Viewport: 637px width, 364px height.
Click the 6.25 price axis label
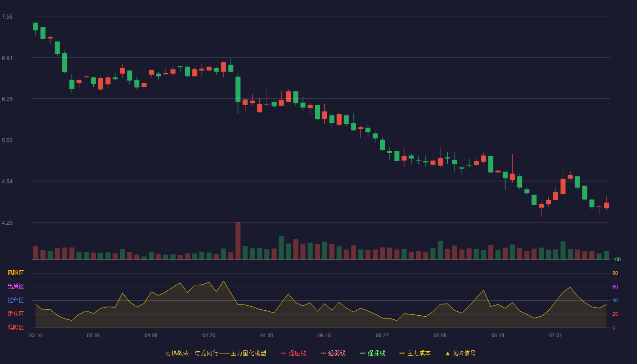[x=7, y=99]
